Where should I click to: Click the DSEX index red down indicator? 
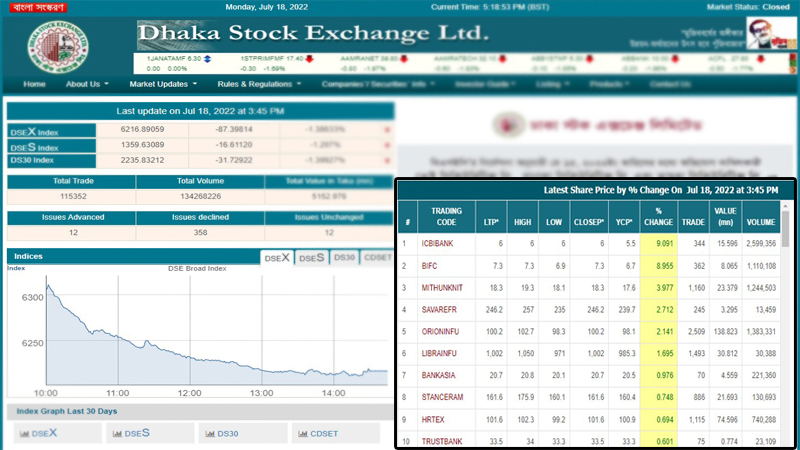pos(386,130)
